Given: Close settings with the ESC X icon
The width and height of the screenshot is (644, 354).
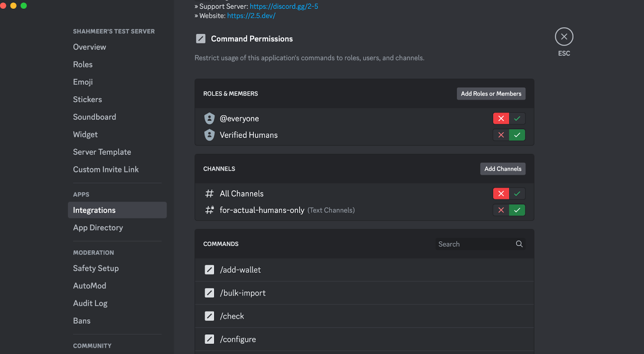Looking at the screenshot, I should 564,37.
